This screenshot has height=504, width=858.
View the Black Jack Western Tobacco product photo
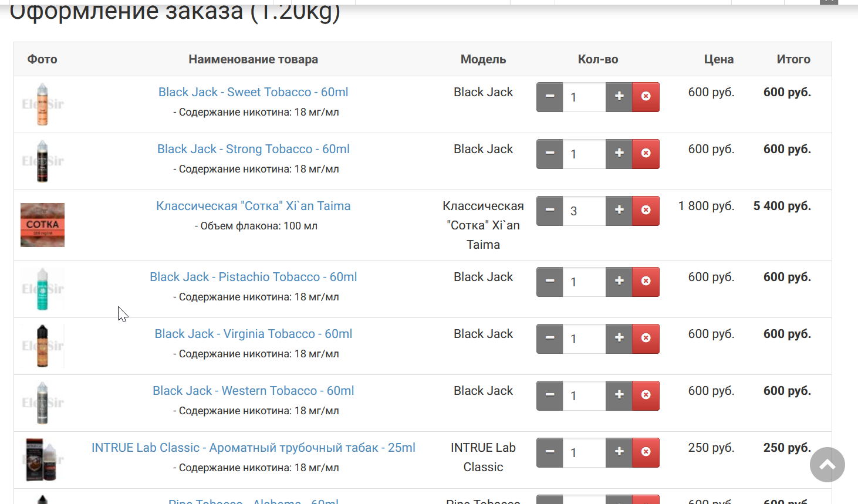click(42, 403)
